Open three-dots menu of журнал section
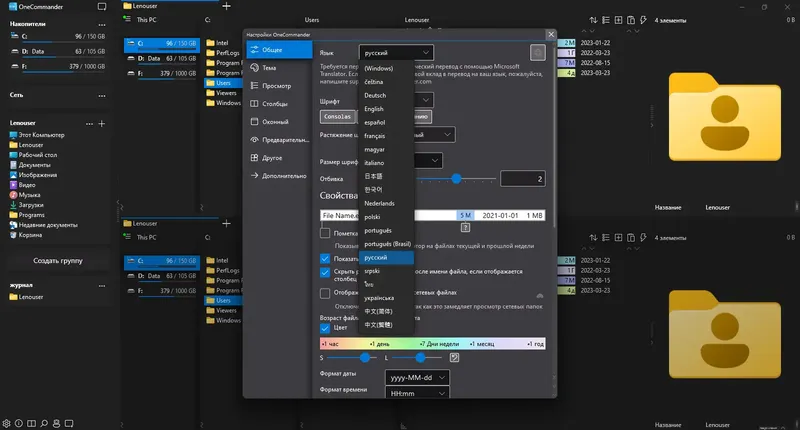Screen dimensions: 800x430 click(102, 286)
